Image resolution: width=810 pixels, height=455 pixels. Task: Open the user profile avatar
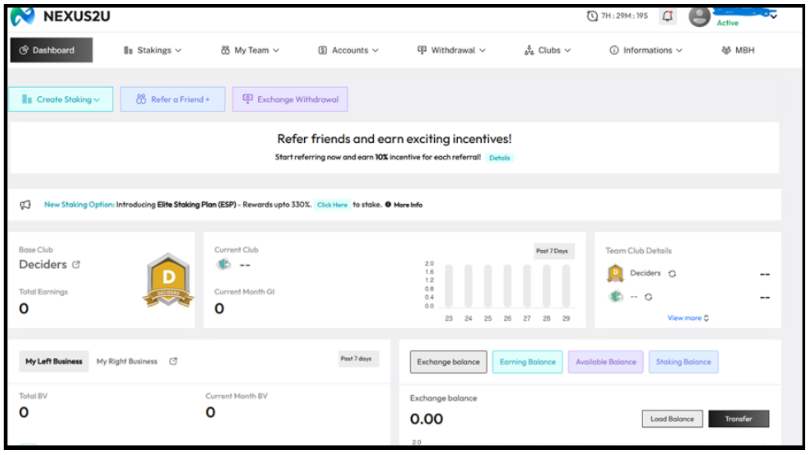tap(699, 17)
